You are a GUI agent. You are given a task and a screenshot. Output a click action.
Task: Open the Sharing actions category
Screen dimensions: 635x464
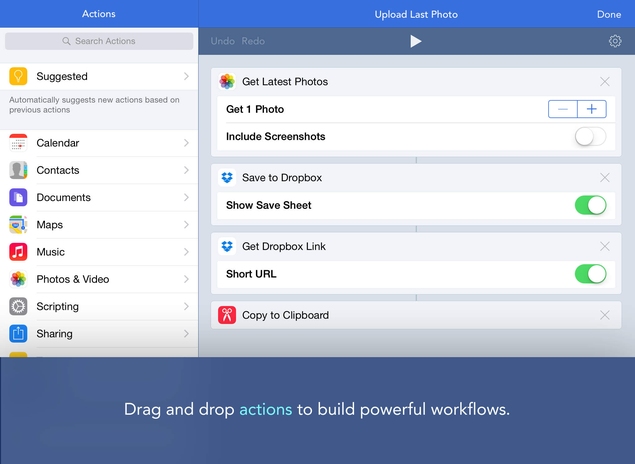(x=99, y=334)
